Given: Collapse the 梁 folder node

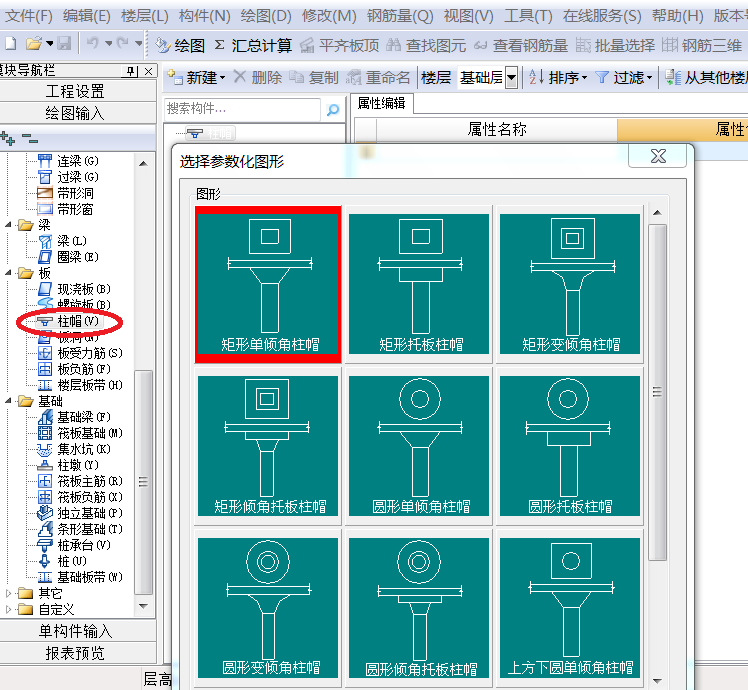Looking at the screenshot, I should pos(8,225).
